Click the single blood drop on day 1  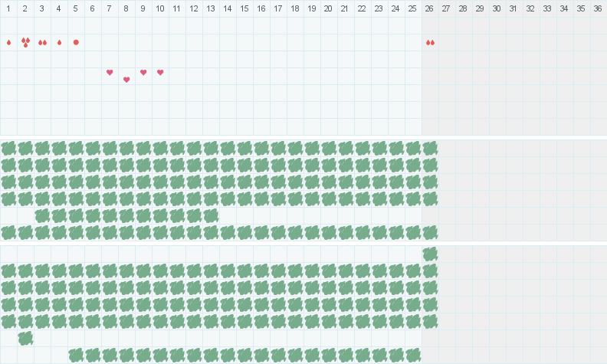coord(8,42)
